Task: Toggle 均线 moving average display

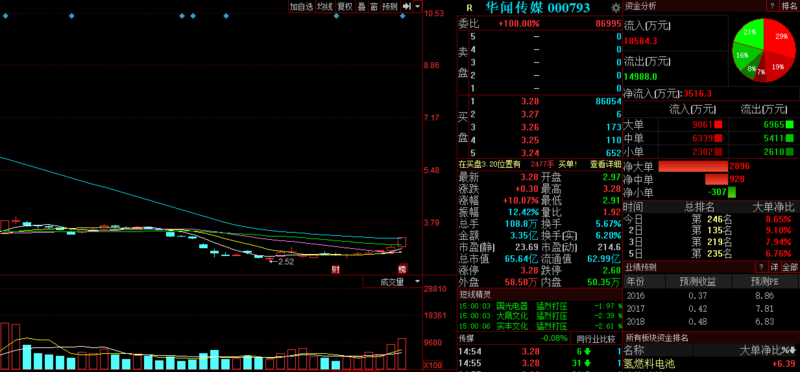Action: pos(324,6)
